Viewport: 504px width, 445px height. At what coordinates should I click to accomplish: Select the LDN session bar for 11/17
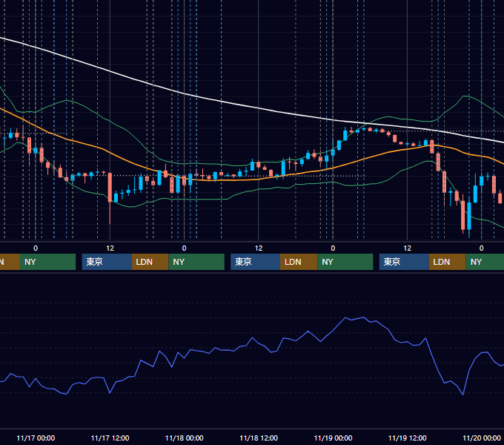(x=150, y=262)
